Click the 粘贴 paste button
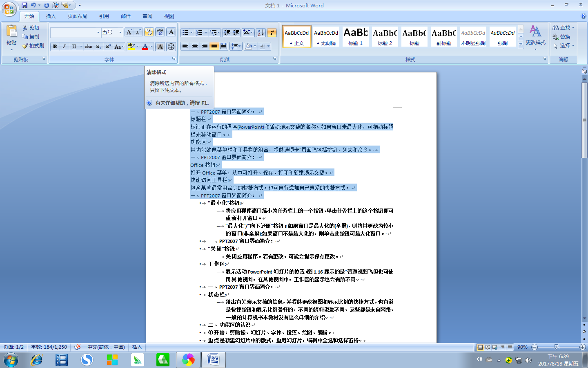The width and height of the screenshot is (588, 368). [11, 38]
